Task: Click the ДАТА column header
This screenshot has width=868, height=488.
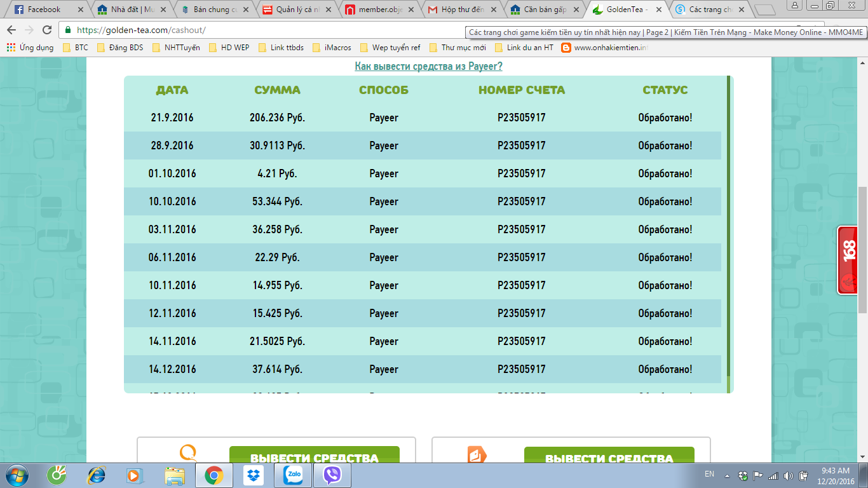Action: [x=172, y=90]
